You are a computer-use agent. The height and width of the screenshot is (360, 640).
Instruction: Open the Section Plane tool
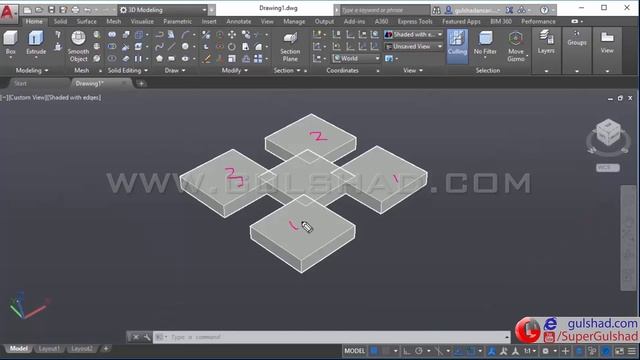[290, 47]
